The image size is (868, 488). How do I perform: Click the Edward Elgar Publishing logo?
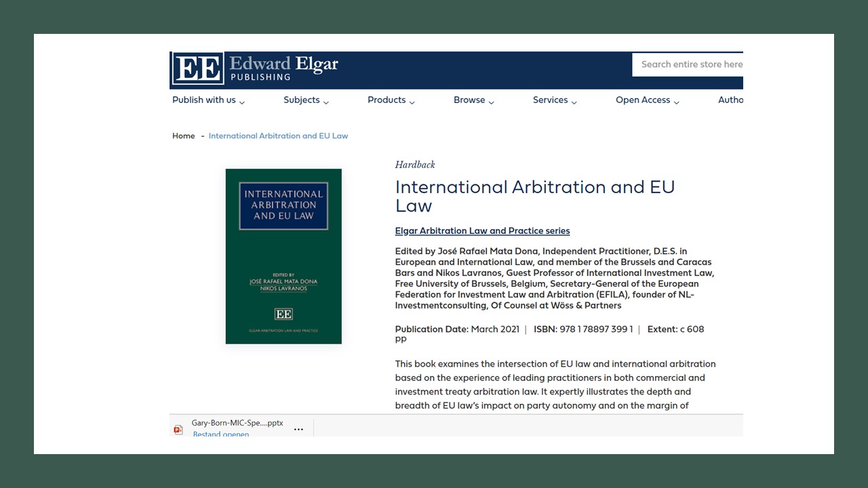click(x=255, y=68)
